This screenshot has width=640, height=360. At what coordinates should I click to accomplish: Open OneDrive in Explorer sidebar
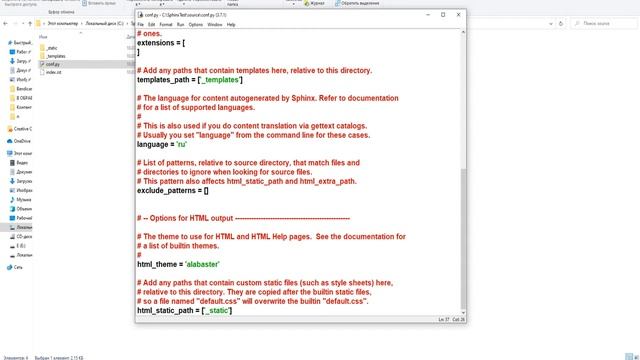point(19,141)
